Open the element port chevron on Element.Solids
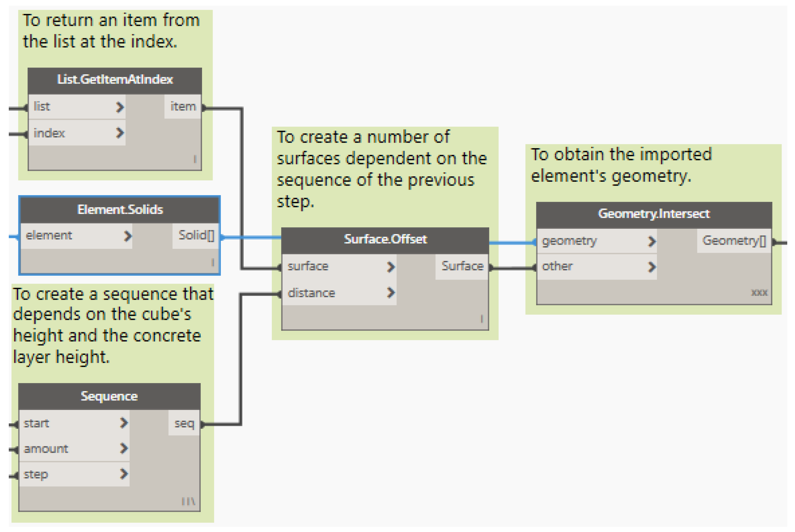Screen dimensions: 795x532 (127, 236)
